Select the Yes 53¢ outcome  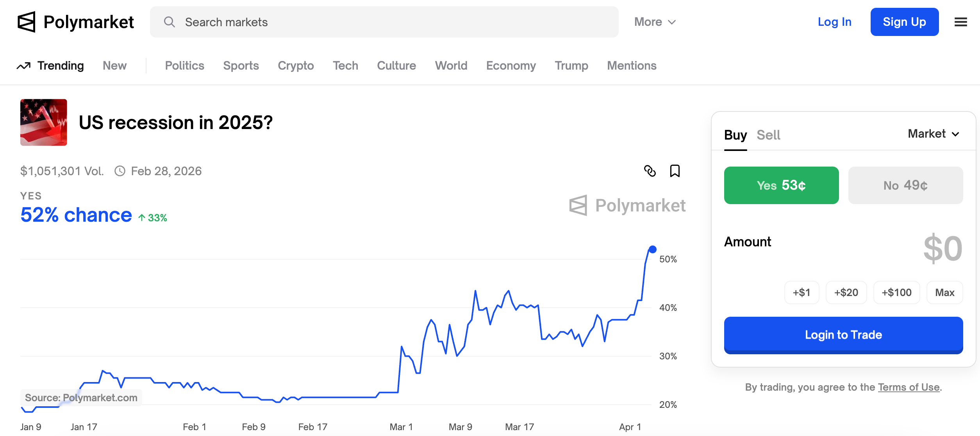[x=781, y=185]
